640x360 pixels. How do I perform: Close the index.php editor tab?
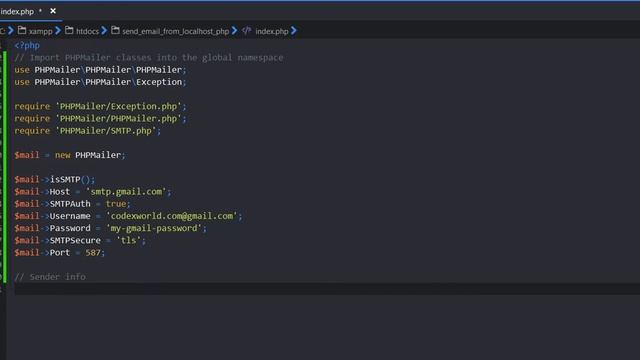[53, 11]
